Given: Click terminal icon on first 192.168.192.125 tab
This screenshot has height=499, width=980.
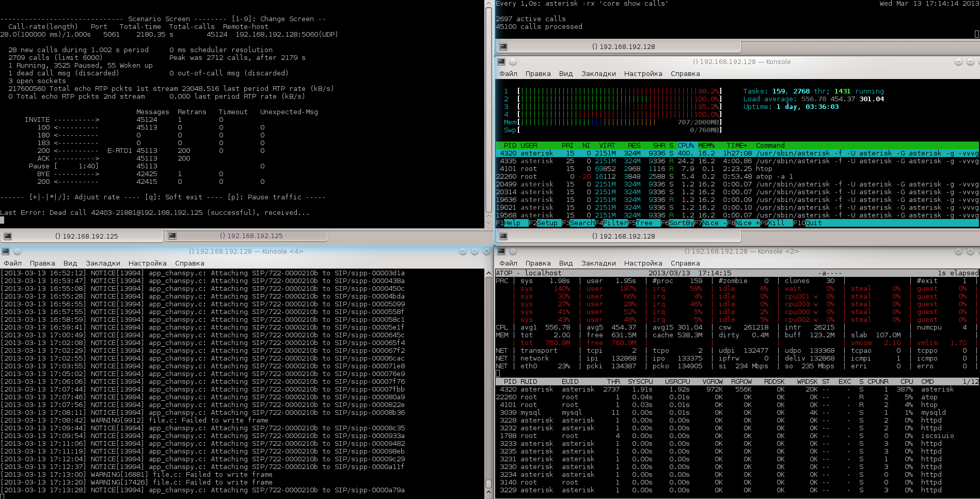Looking at the screenshot, I should click(x=8, y=236).
